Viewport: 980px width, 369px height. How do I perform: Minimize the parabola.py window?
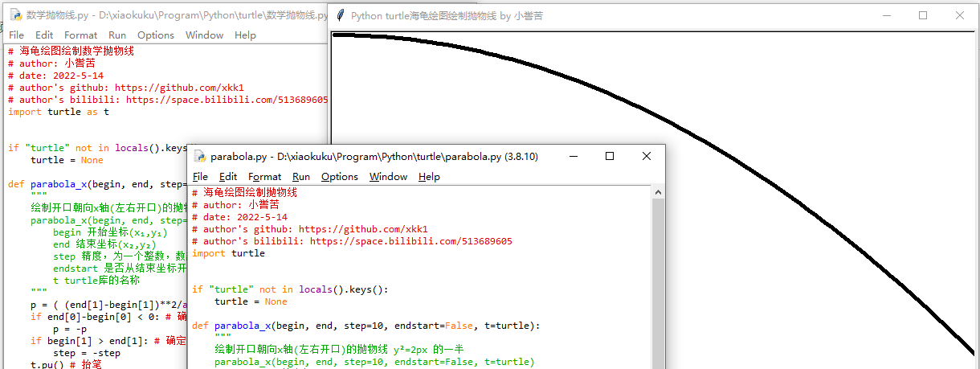572,157
